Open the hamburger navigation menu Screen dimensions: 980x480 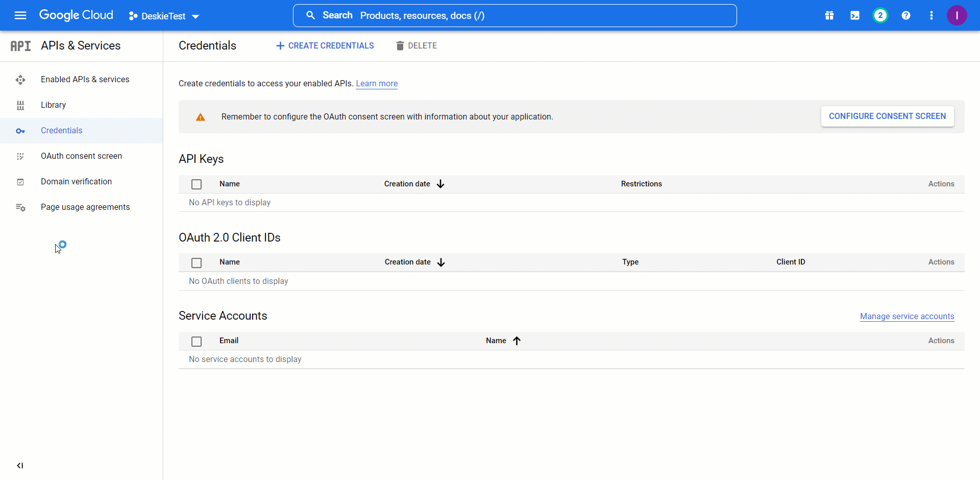click(20, 15)
